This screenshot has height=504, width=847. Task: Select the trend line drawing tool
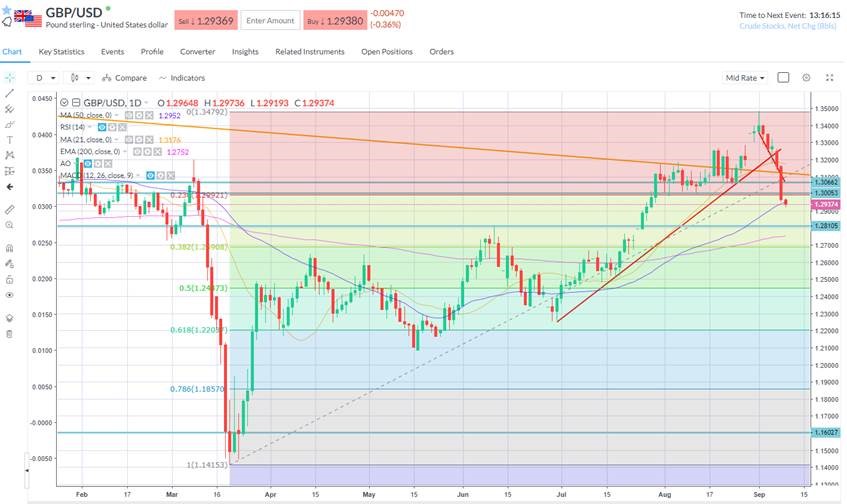coord(9,93)
